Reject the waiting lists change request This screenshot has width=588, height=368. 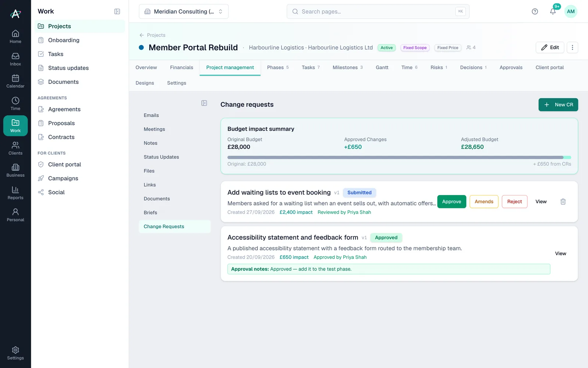point(514,202)
